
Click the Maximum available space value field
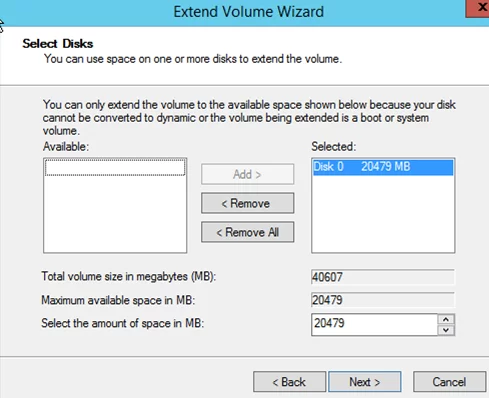click(x=383, y=300)
